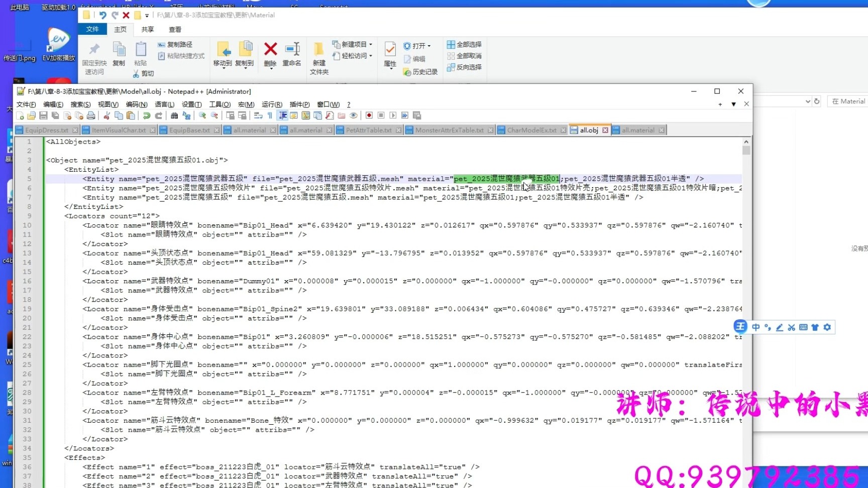Screen dimensions: 868x488
Task: Open the Notepad++ document list dropdown triangle
Action: (734, 104)
